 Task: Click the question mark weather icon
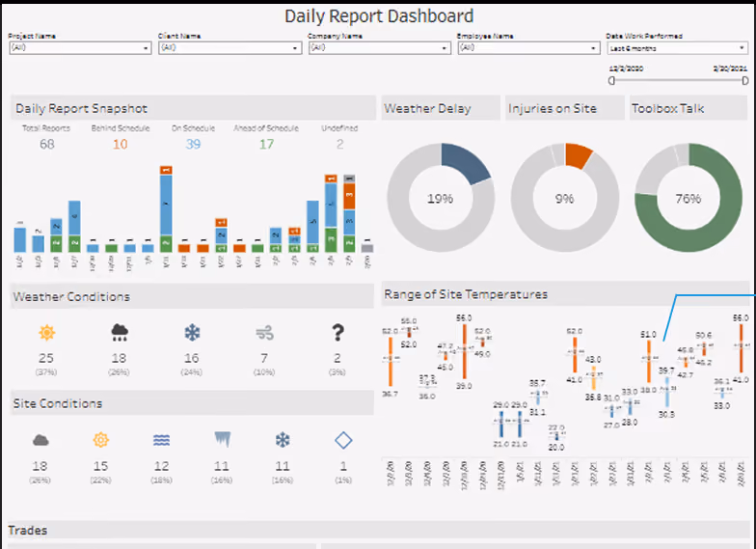(337, 332)
